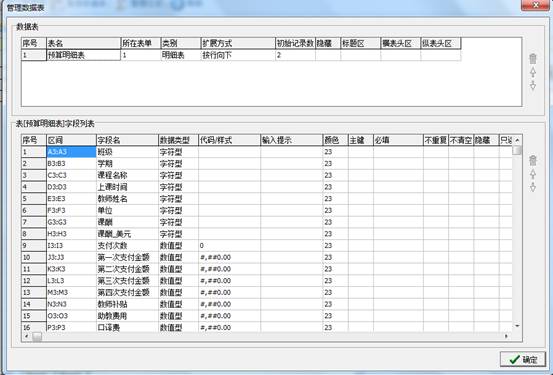553x375 pixels.
Task: Select the 预算明细表 table name cell
Action: [x=83, y=55]
